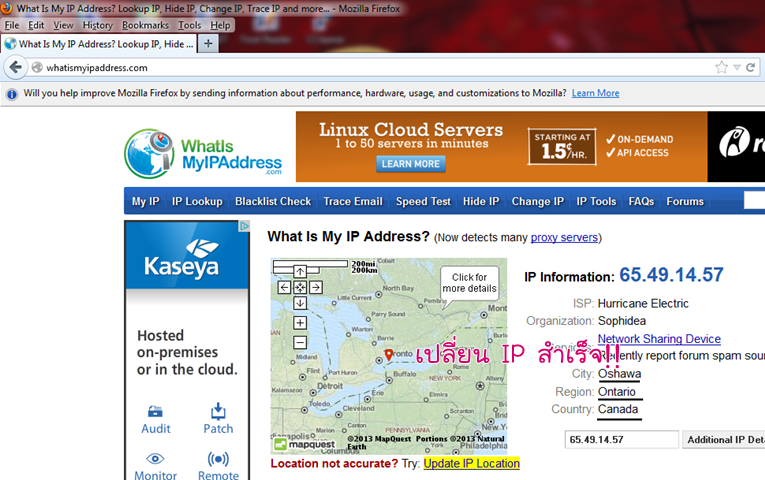Open URL history dropdown arrow
The height and width of the screenshot is (480, 765).
click(x=737, y=67)
